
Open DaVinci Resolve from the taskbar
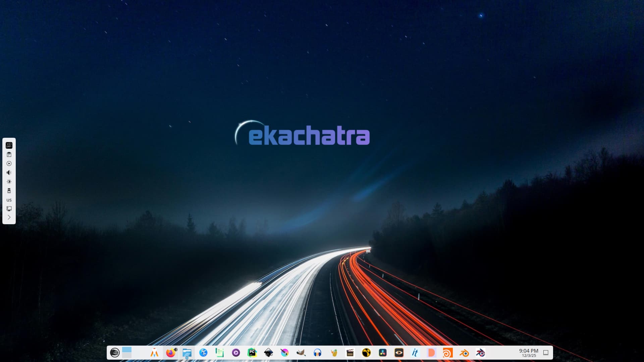[x=383, y=353]
